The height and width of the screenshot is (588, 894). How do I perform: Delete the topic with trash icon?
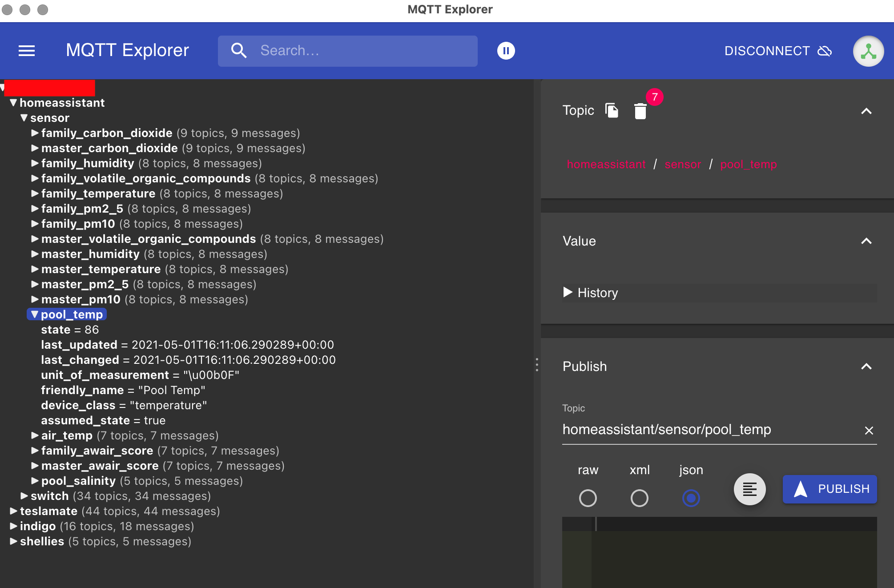click(x=640, y=111)
